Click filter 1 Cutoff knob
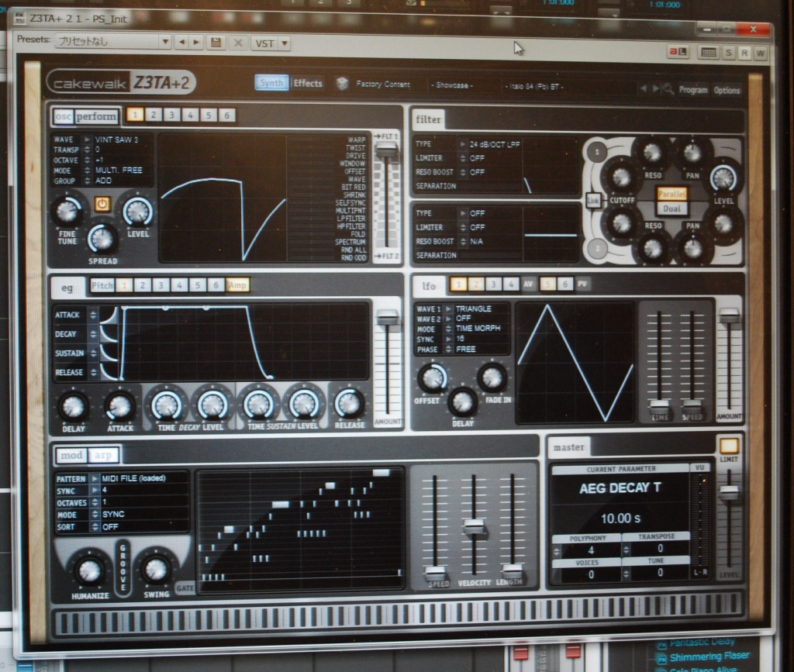The width and height of the screenshot is (794, 672). point(621,176)
